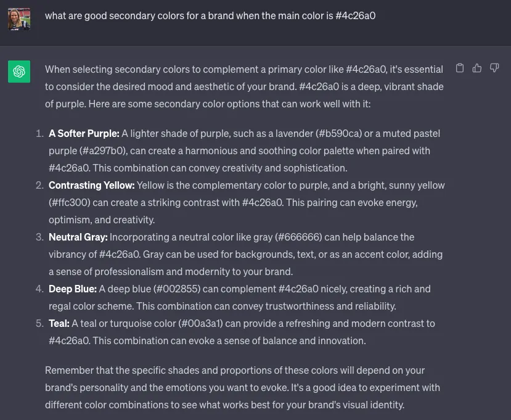Give the response a thumbs up
Screen dimensions: 511x420
pyautogui.click(x=476, y=68)
